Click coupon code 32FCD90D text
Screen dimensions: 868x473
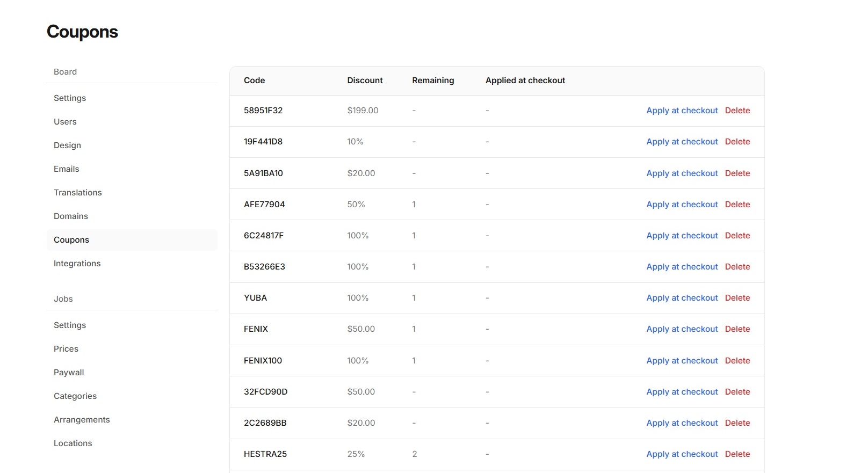point(265,392)
